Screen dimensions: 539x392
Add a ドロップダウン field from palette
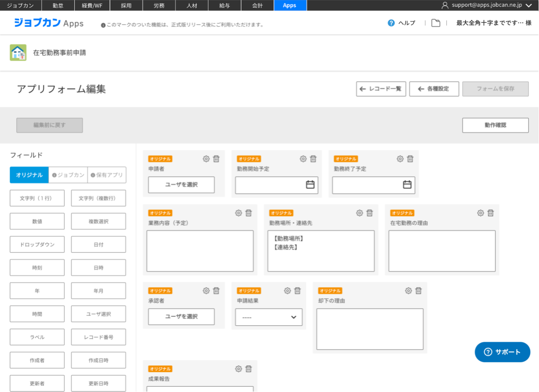coord(37,245)
